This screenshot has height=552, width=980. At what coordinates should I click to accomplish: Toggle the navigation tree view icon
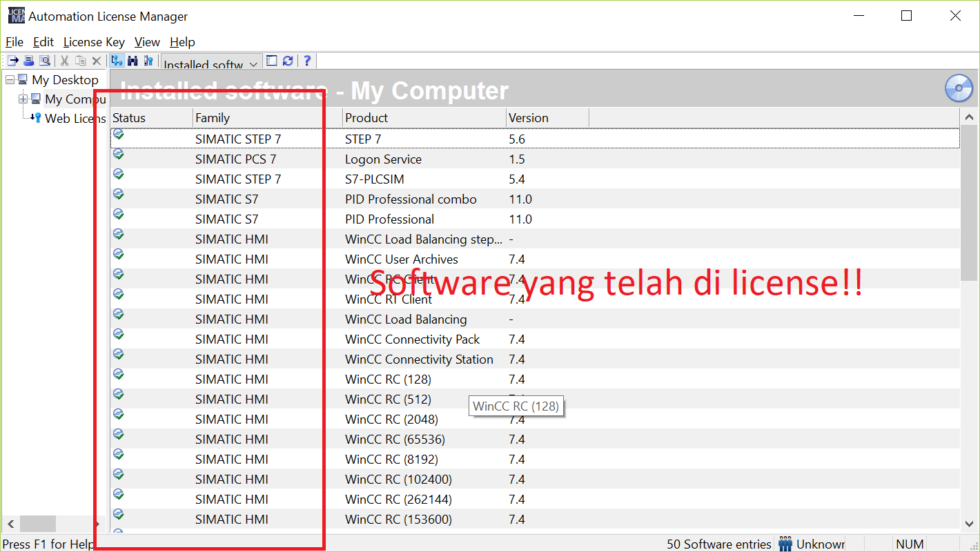(x=117, y=61)
